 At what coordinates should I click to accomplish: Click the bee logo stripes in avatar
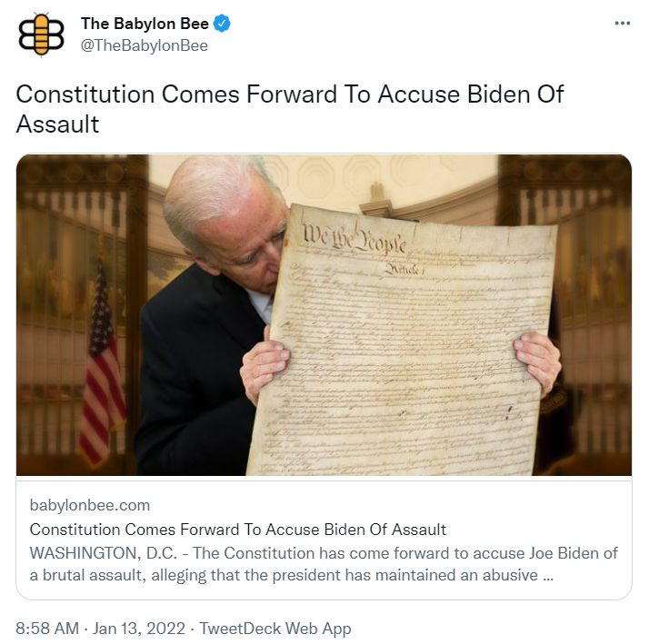[x=41, y=35]
